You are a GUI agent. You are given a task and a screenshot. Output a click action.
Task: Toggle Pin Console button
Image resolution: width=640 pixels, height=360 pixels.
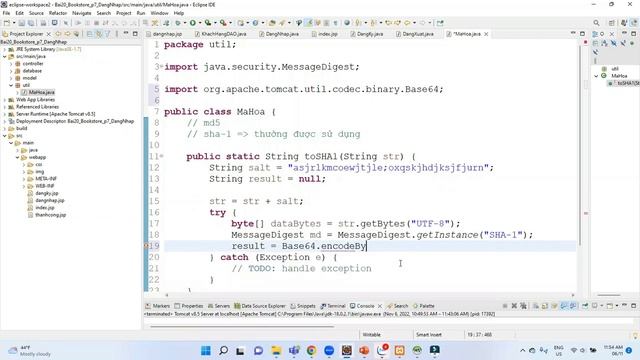click(x=585, y=306)
